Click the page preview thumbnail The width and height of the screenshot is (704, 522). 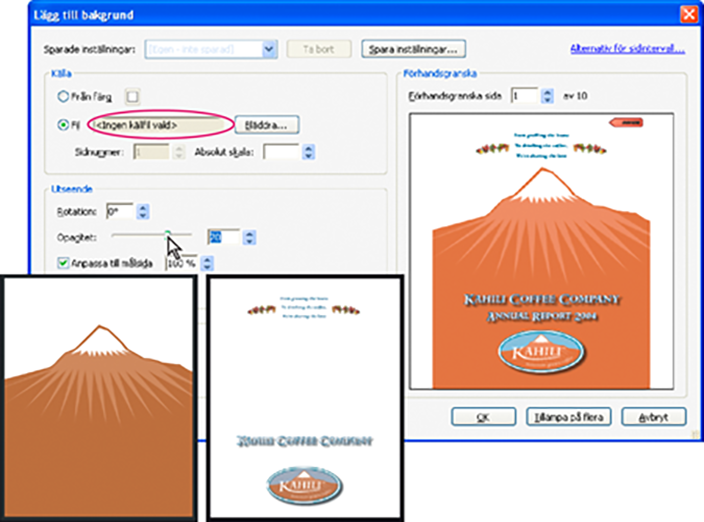541,251
